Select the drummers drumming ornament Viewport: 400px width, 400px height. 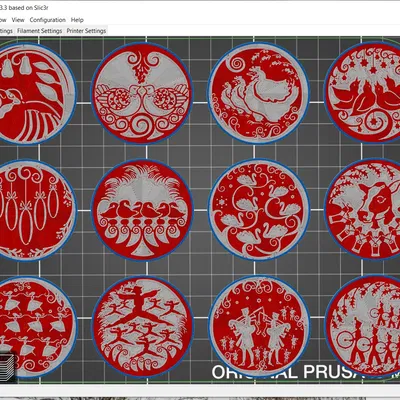[363, 326]
